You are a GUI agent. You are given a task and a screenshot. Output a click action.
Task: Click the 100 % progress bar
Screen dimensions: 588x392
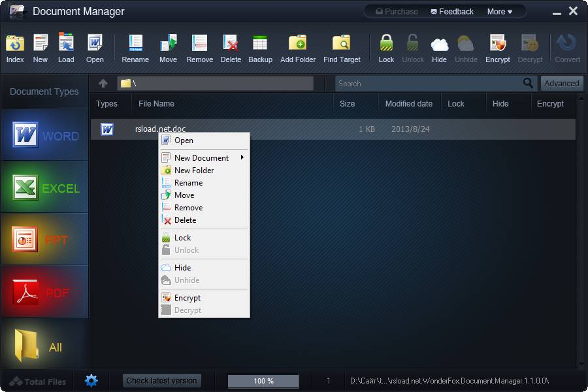[x=263, y=381]
